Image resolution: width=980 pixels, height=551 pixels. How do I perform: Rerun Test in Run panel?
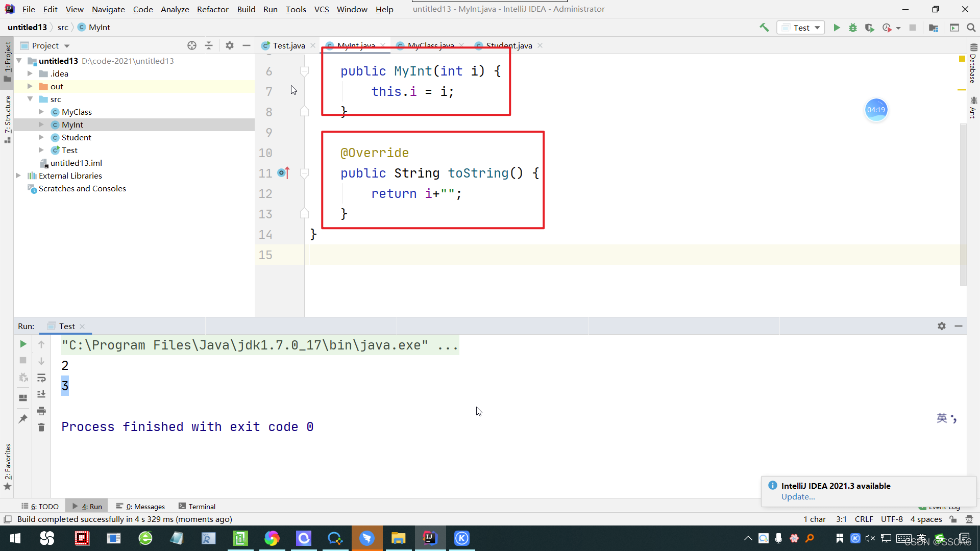[23, 344]
